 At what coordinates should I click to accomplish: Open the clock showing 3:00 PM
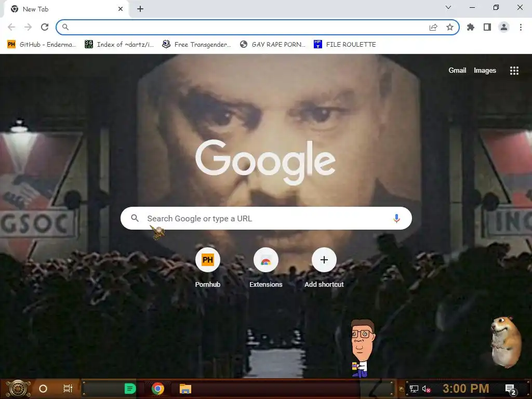pos(466,389)
